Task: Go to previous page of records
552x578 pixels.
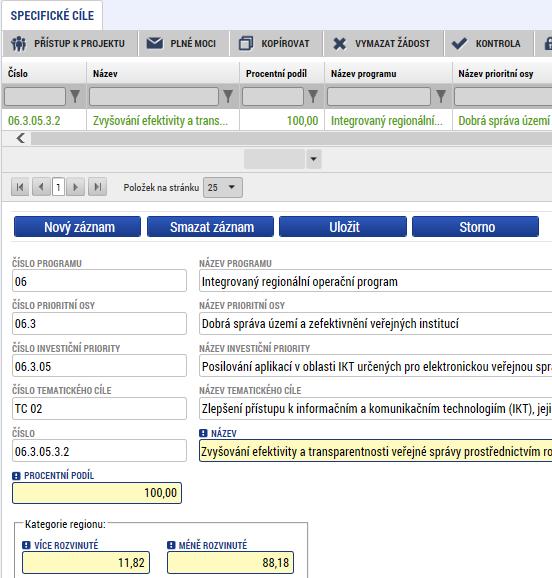Action: tap(41, 187)
